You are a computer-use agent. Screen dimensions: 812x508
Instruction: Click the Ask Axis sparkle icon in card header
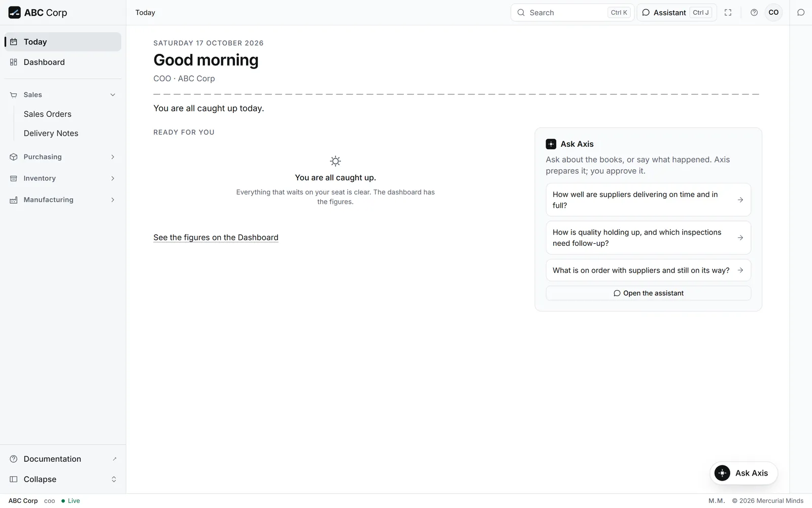point(551,144)
